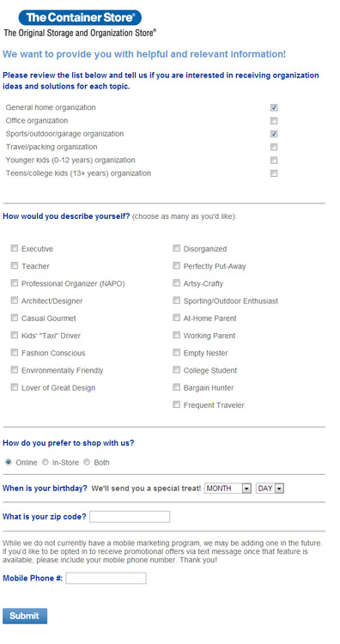Screen dimensions: 340x644
Task: Click The Container Store logo
Action: click(80, 18)
